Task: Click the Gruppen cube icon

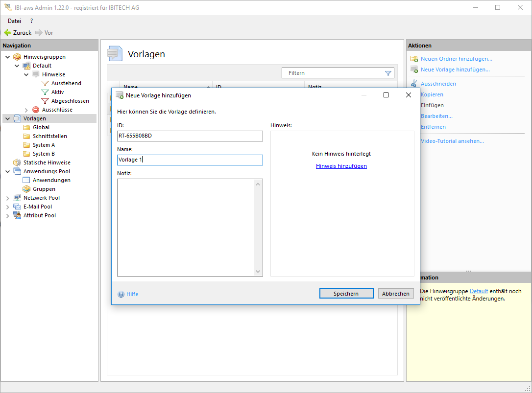Action: click(x=26, y=189)
